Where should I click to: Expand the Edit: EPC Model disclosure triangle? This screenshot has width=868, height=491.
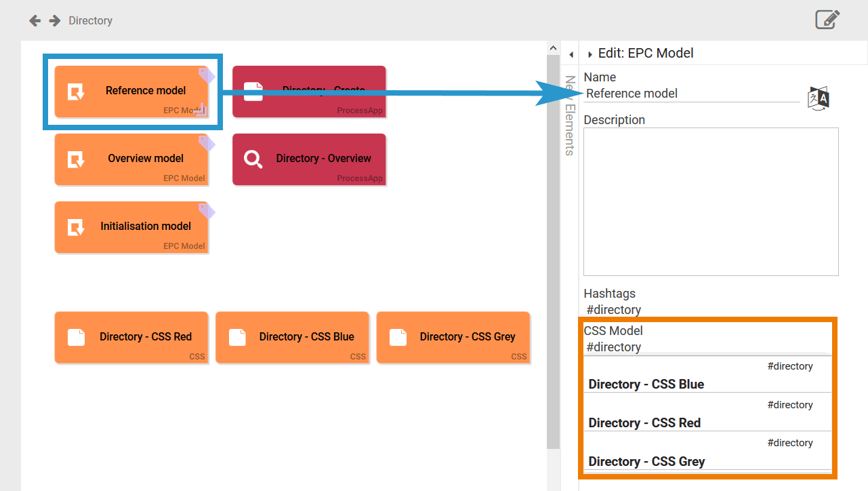590,53
